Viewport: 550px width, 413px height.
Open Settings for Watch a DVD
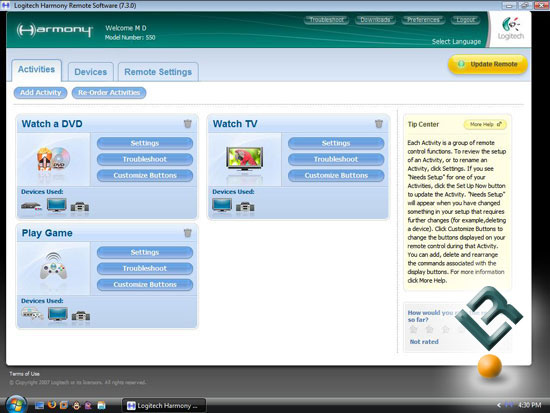pyautogui.click(x=145, y=143)
